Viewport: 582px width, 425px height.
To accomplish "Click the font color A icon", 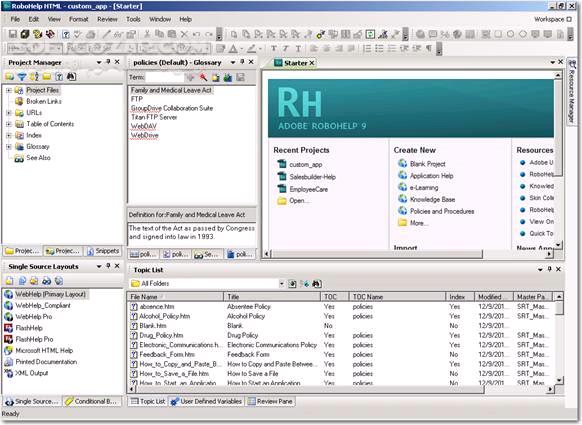I will click(x=233, y=48).
